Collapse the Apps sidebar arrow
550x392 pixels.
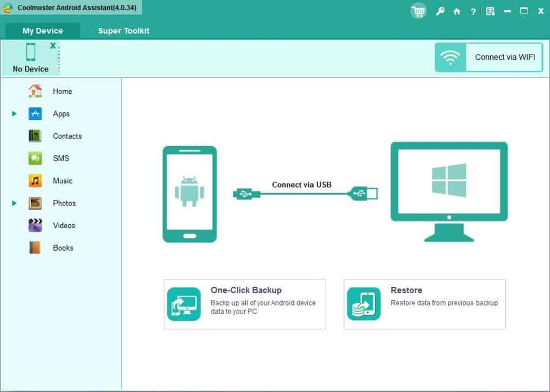pyautogui.click(x=13, y=114)
